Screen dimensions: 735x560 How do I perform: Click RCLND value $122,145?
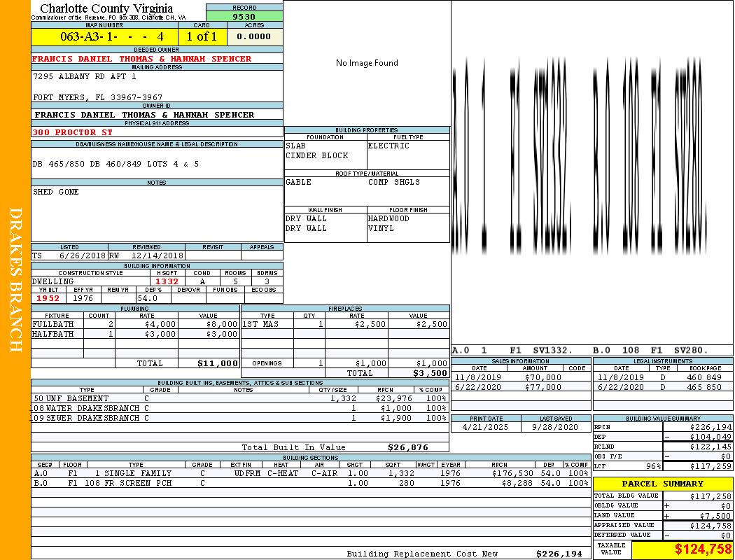pos(710,447)
